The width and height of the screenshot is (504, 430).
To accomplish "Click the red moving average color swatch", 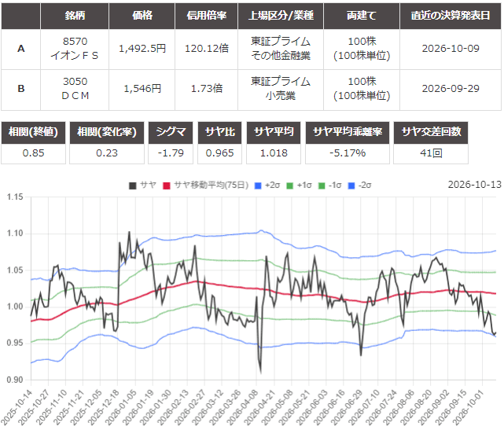I will click(x=167, y=186).
